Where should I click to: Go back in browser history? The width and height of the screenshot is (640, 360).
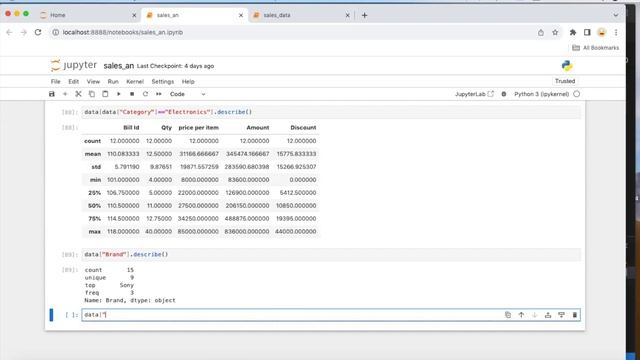click(9, 32)
